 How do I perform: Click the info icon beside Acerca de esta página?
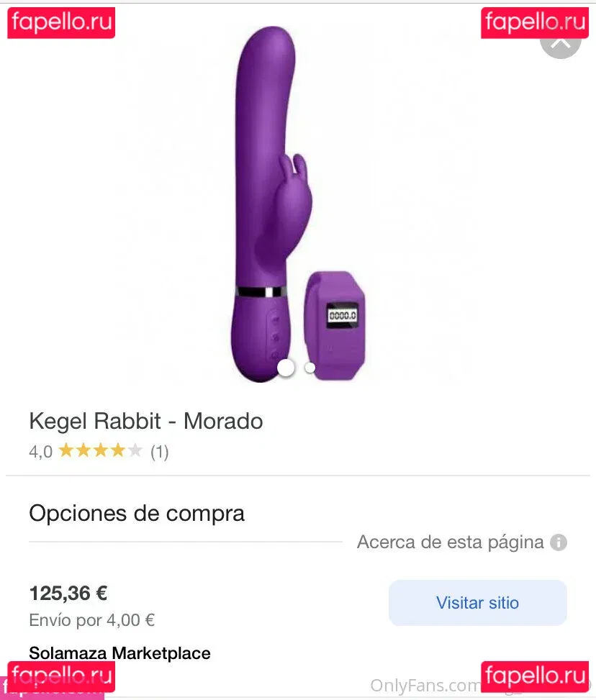point(559,542)
